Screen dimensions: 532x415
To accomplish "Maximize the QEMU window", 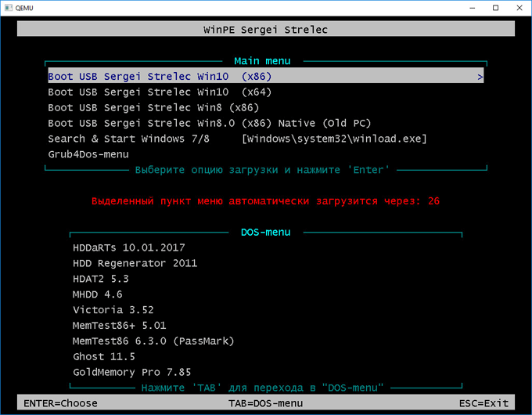I will 496,8.
